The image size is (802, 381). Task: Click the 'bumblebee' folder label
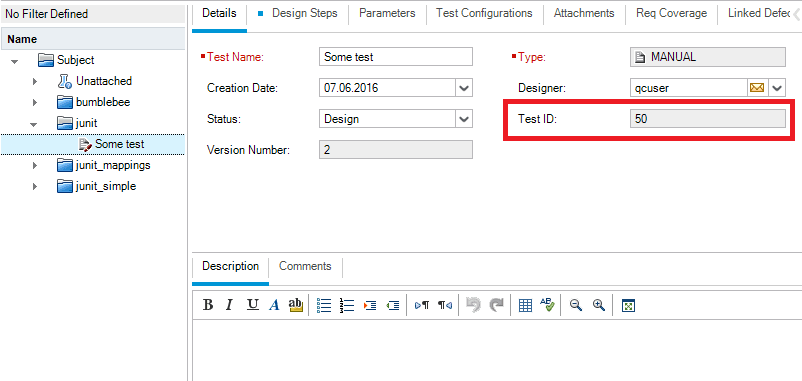103,102
